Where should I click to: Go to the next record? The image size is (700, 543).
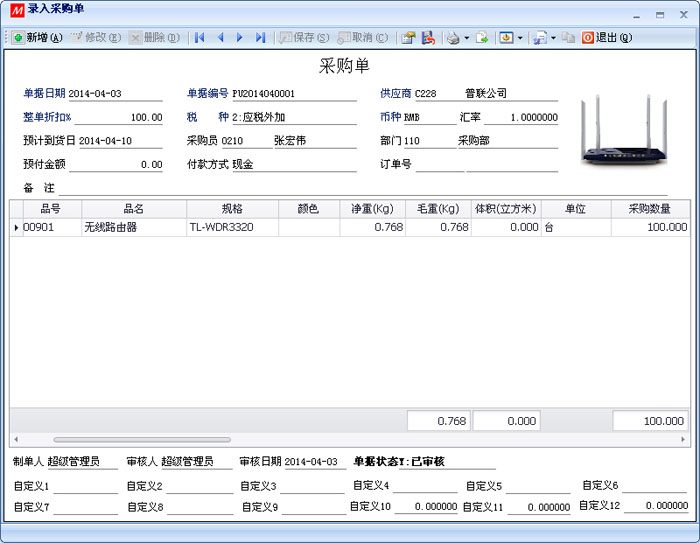pos(240,38)
